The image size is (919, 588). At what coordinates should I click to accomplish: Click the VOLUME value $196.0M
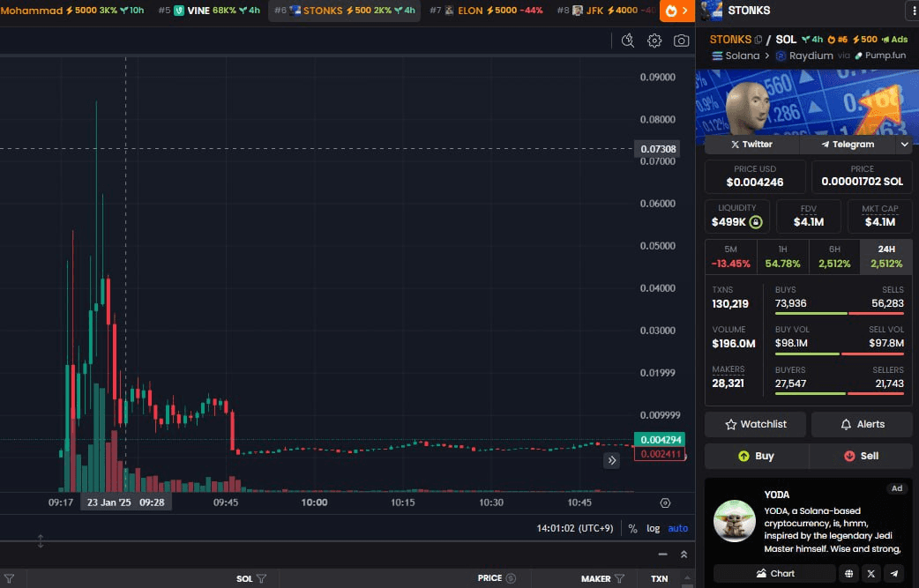tap(733, 344)
